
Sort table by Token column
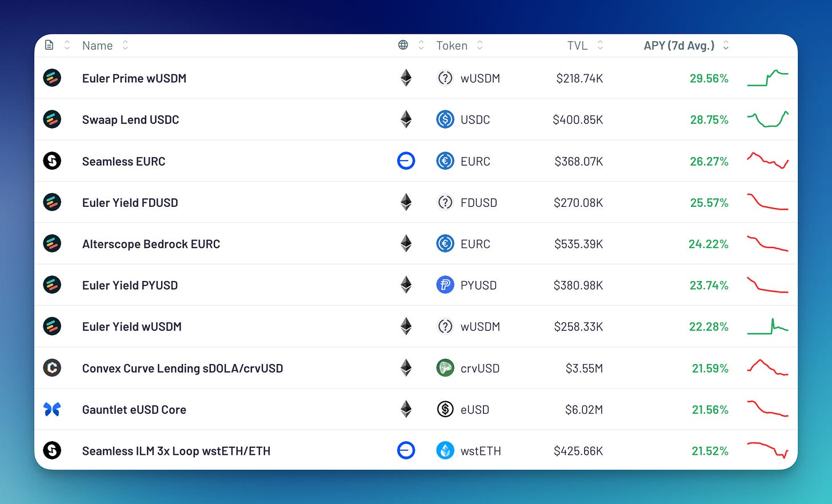pos(459,46)
